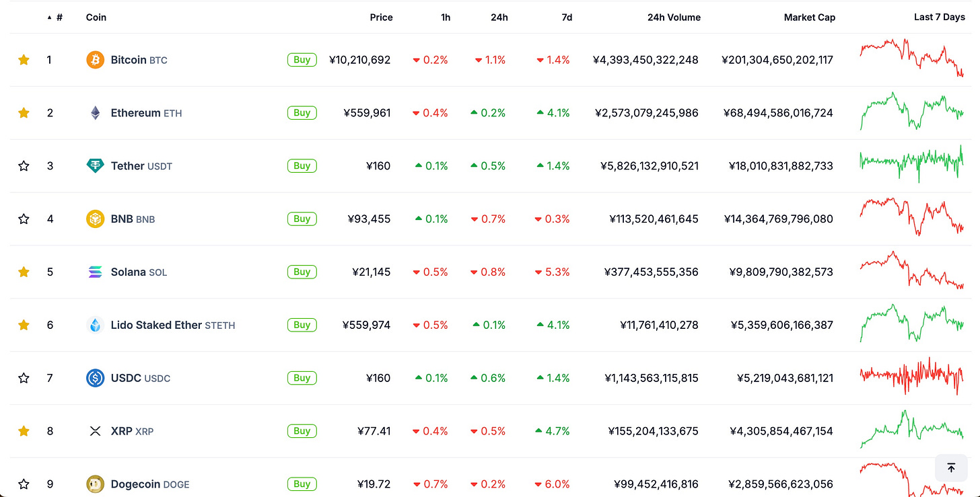
Task: Click the Tether coin logo
Action: (95, 166)
